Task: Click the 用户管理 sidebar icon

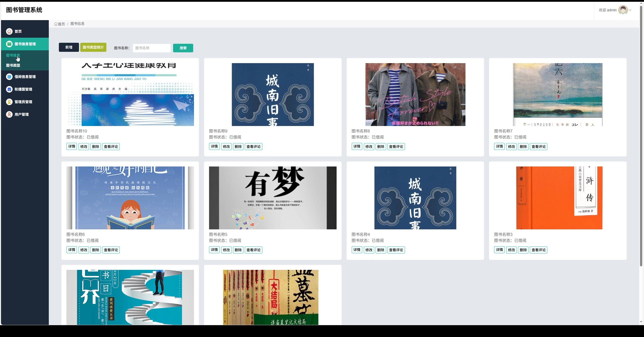Action: [x=9, y=114]
